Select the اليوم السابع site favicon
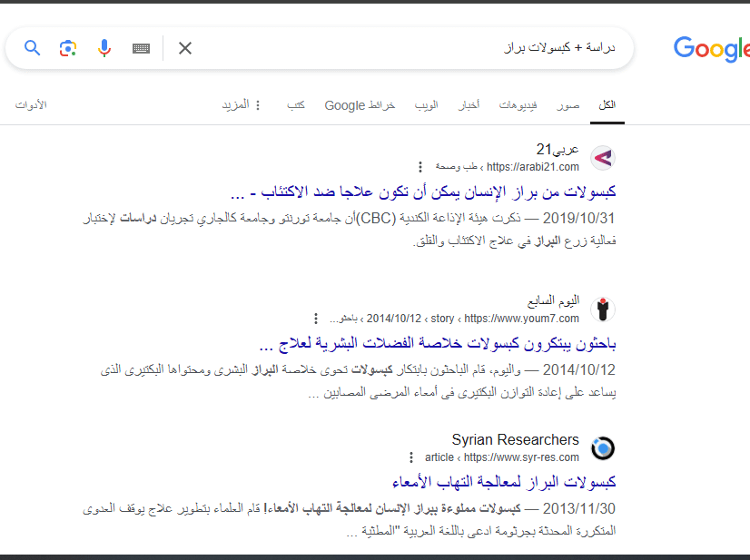Image resolution: width=750 pixels, height=560 pixels. (602, 309)
